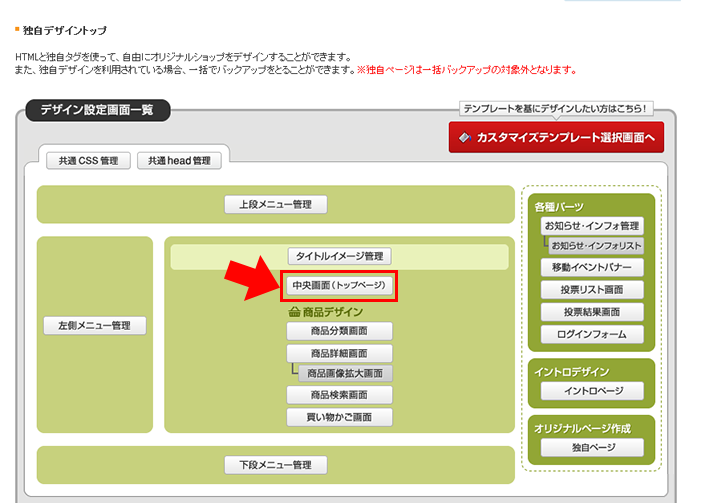This screenshot has width=723, height=503.
Task: Select 商品画像拡大画面 sub-item
Action: [x=345, y=374]
